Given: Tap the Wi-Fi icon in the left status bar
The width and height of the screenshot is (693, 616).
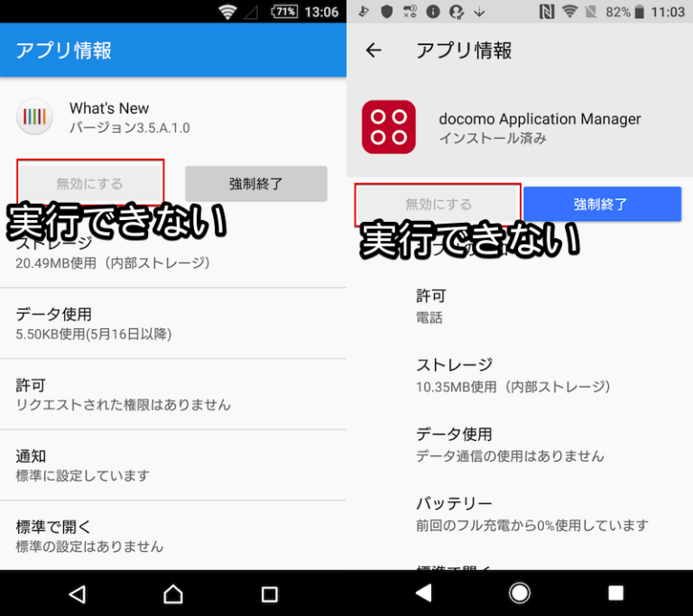Looking at the screenshot, I should [x=227, y=12].
